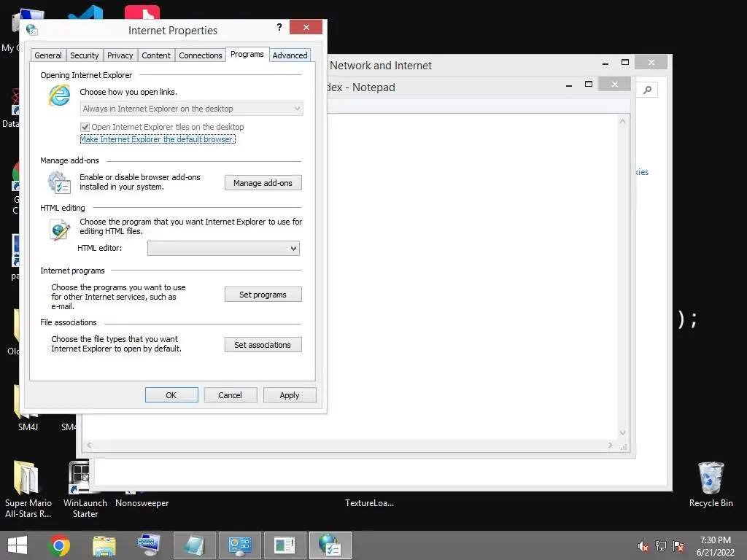Image resolution: width=747 pixels, height=560 pixels.
Task: Click the Notepad horizontal scrollbar right arrow
Action: pyautogui.click(x=611, y=446)
